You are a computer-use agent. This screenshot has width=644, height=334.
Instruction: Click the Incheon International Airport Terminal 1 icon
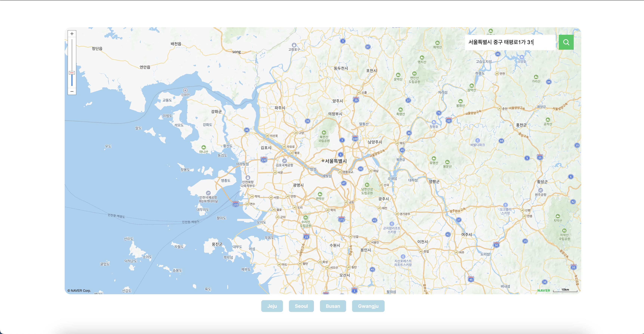pyautogui.click(x=208, y=193)
